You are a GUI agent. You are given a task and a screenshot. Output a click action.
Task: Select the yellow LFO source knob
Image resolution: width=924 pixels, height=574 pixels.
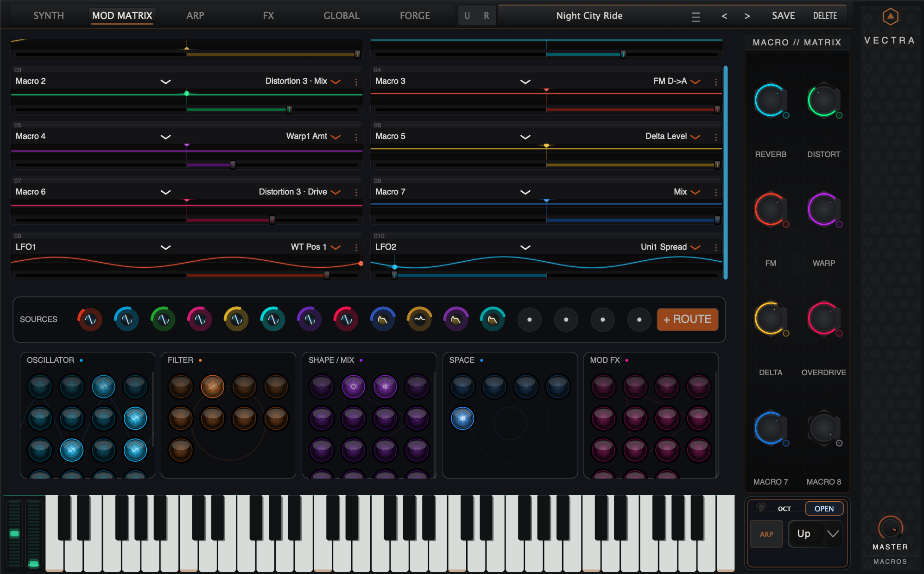pos(236,320)
